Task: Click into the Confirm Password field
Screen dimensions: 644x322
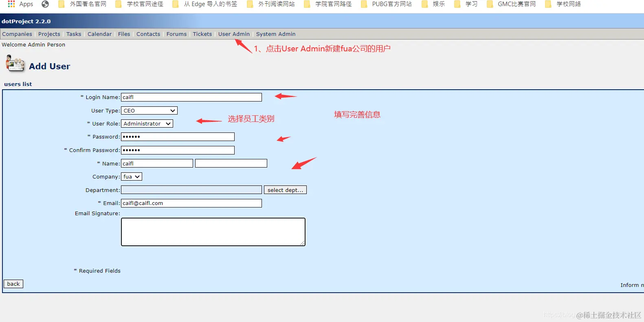Action: click(x=178, y=150)
